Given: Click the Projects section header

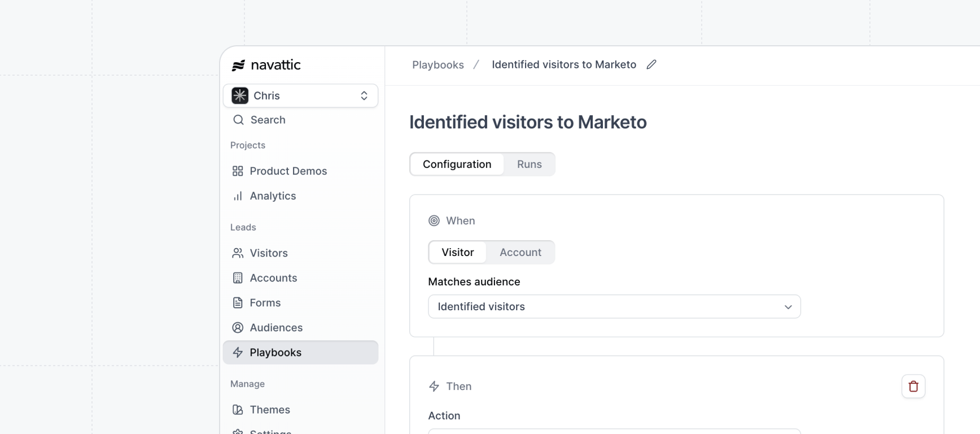Looking at the screenshot, I should pyautogui.click(x=248, y=145).
